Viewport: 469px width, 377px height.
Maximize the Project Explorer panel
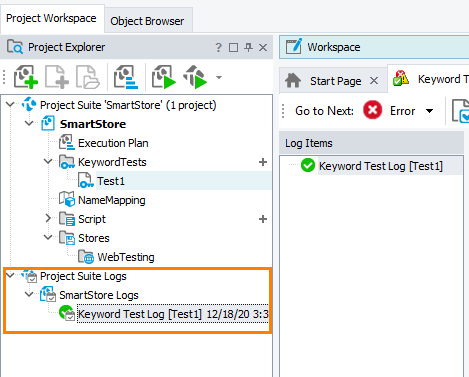(x=233, y=47)
